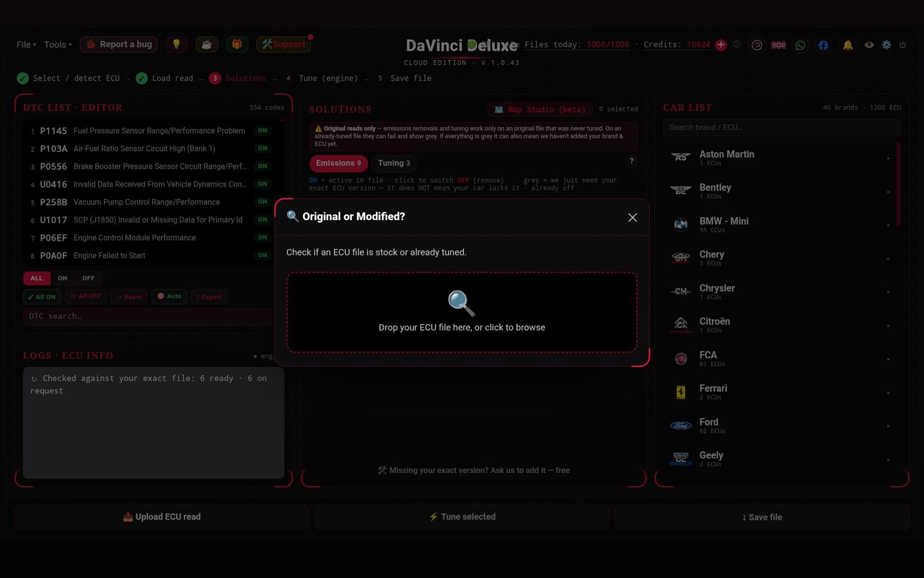Viewport: 924px width, 578px height.
Task: Open the Support button
Action: point(284,45)
